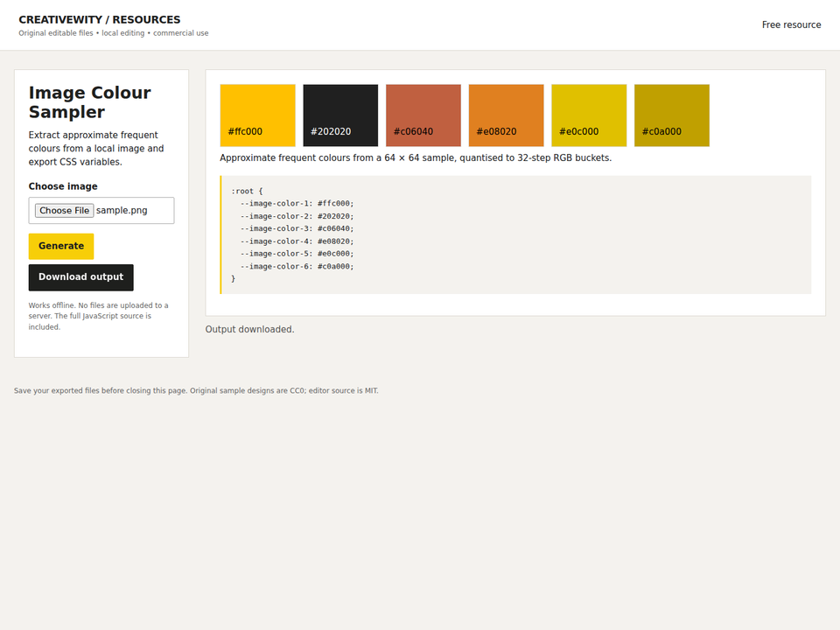Click the --image-color-2 CSS line
Image resolution: width=840 pixels, height=630 pixels.
click(297, 216)
